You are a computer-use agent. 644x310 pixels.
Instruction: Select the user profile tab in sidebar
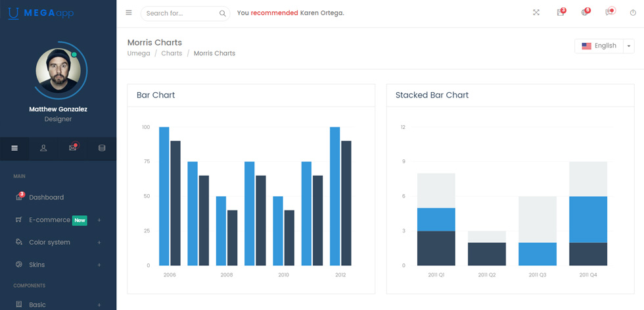pos(43,149)
